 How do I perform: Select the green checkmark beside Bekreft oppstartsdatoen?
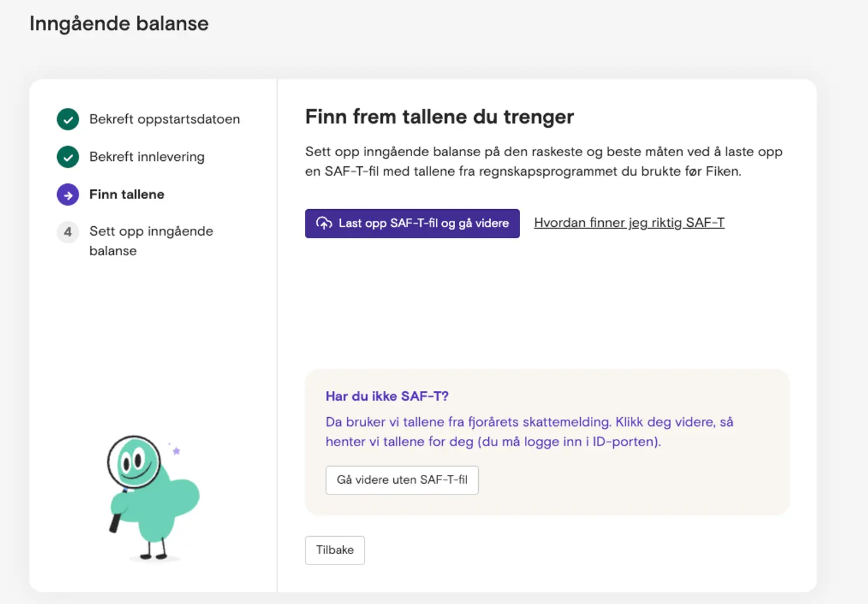pyautogui.click(x=68, y=119)
